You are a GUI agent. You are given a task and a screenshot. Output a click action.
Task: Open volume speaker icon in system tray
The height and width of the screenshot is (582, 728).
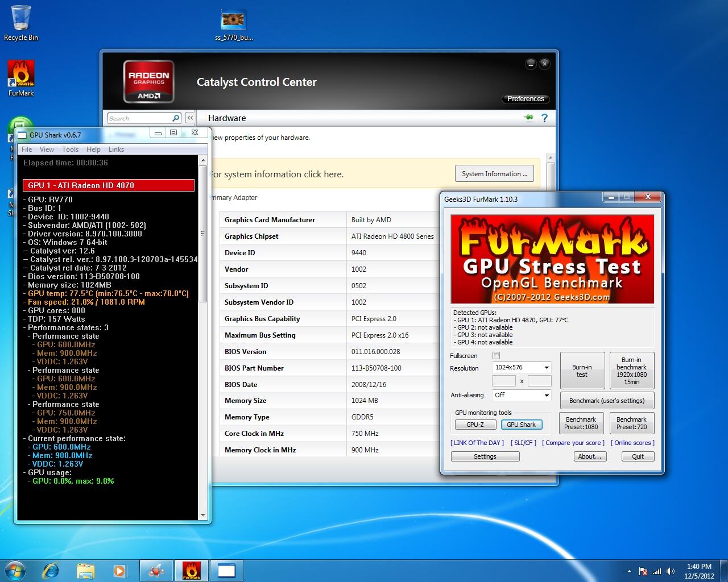(x=671, y=571)
